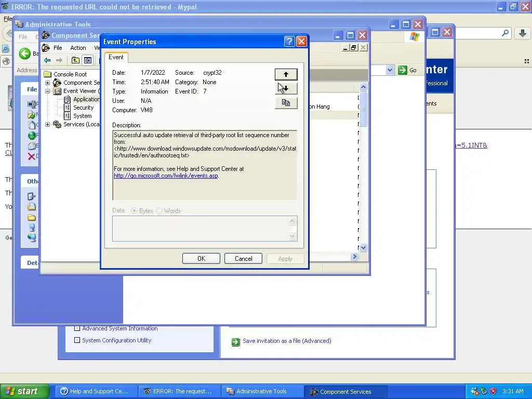532x399 pixels.
Task: Open the go.microsoft.com fwlink events.asp link
Action: pyautogui.click(x=166, y=176)
